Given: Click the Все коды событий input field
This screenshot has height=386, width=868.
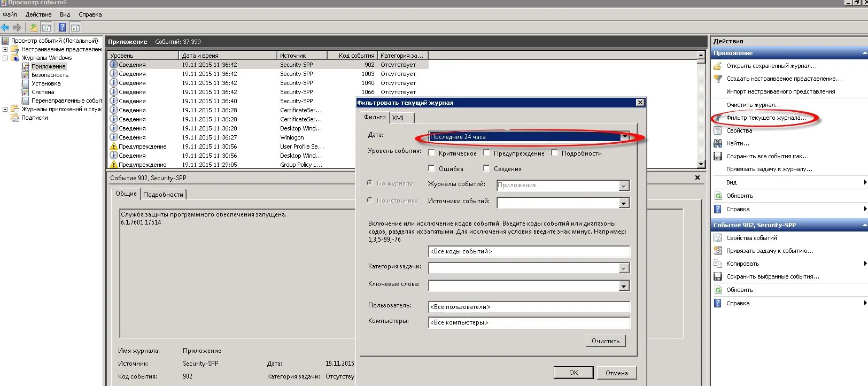Looking at the screenshot, I should [x=529, y=251].
